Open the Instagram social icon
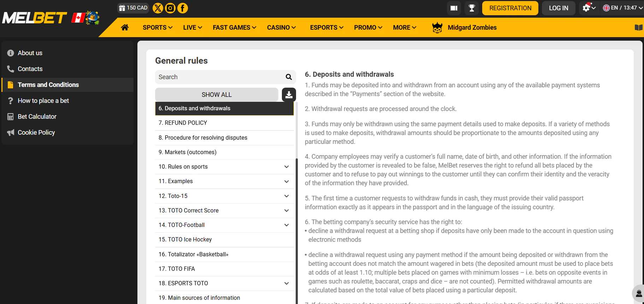 [x=170, y=8]
